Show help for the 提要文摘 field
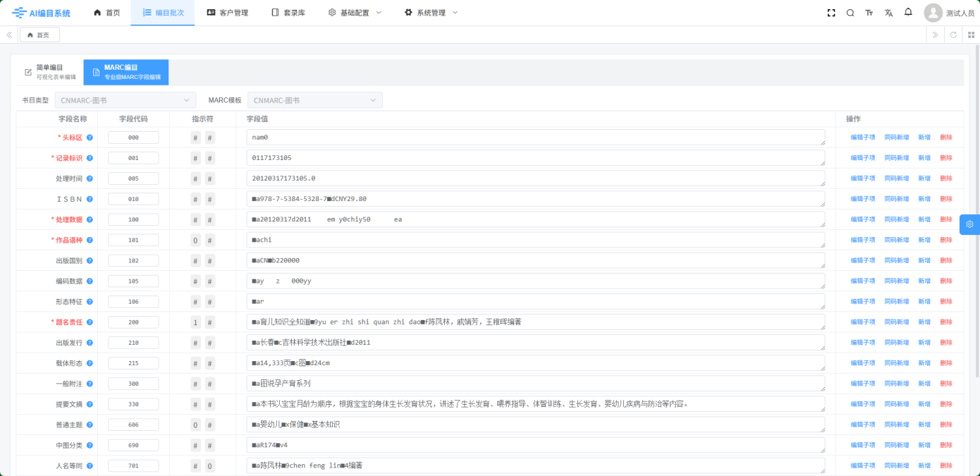 90,404
